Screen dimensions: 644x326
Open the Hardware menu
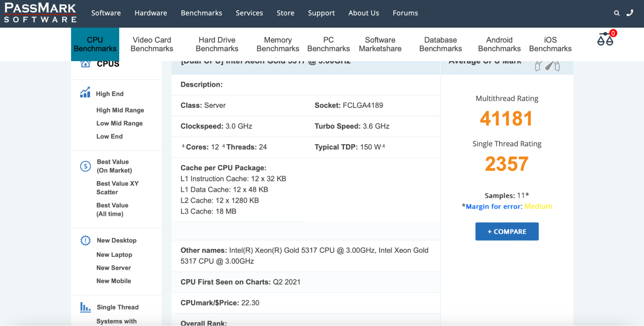click(151, 13)
